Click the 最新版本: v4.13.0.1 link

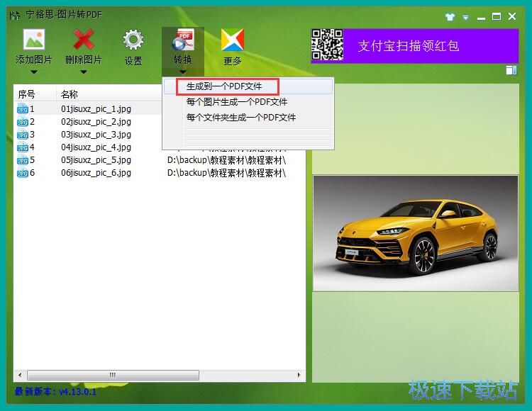click(55, 392)
